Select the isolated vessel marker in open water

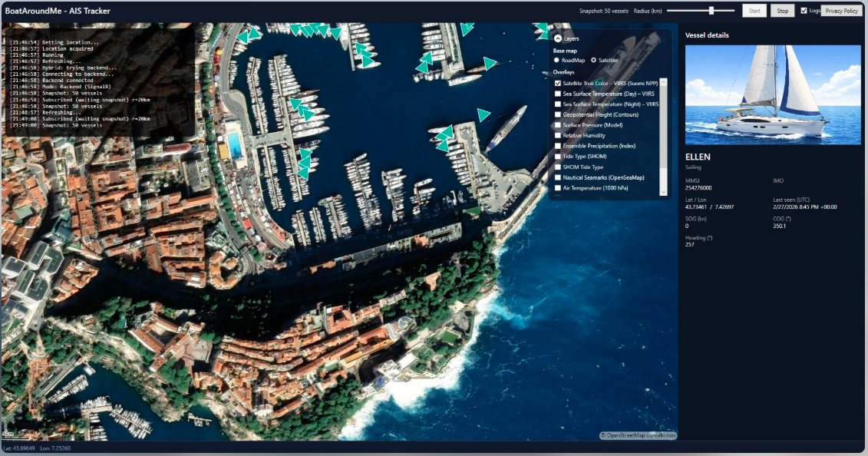[x=484, y=115]
